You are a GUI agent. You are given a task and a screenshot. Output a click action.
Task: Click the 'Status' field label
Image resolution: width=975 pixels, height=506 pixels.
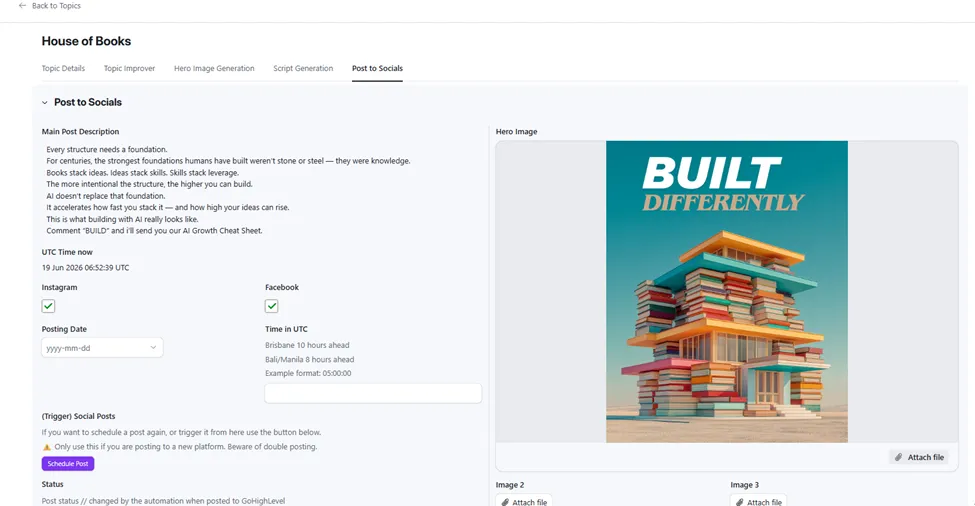52,484
